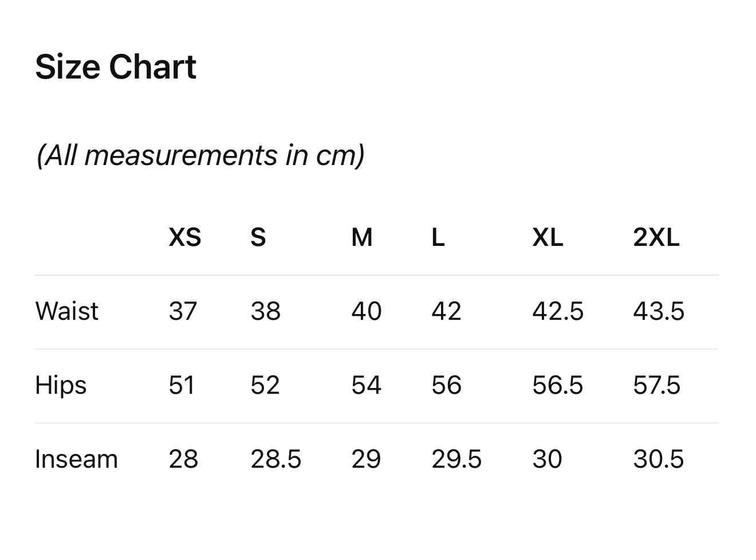The width and height of the screenshot is (756, 560).
Task: Click the S inseam value 28.5
Action: click(276, 459)
